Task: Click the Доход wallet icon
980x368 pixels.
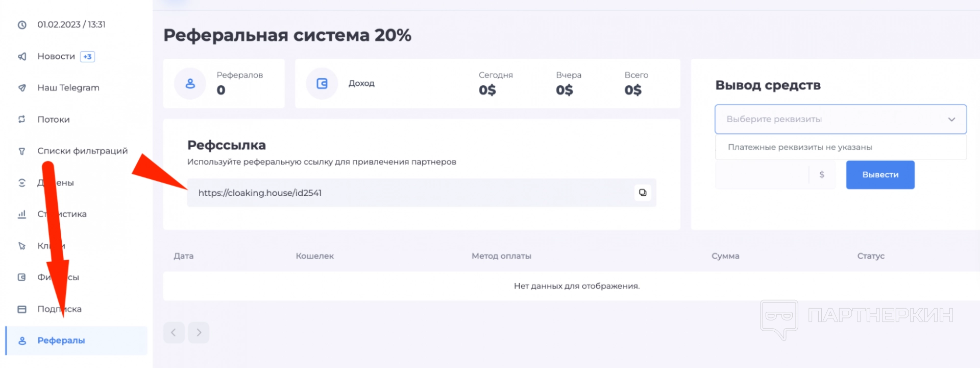Action: [322, 83]
